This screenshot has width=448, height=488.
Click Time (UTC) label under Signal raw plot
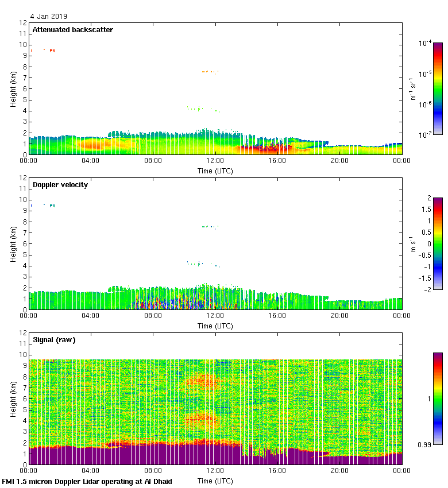coord(215,481)
